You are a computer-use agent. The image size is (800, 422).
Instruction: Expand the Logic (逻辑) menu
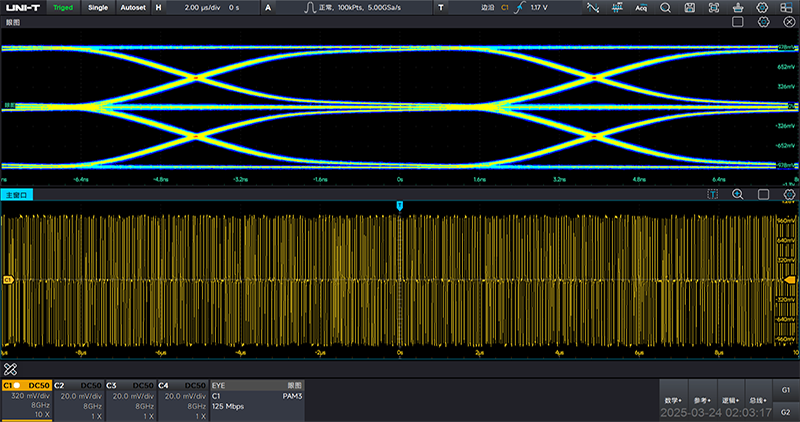[x=731, y=398]
